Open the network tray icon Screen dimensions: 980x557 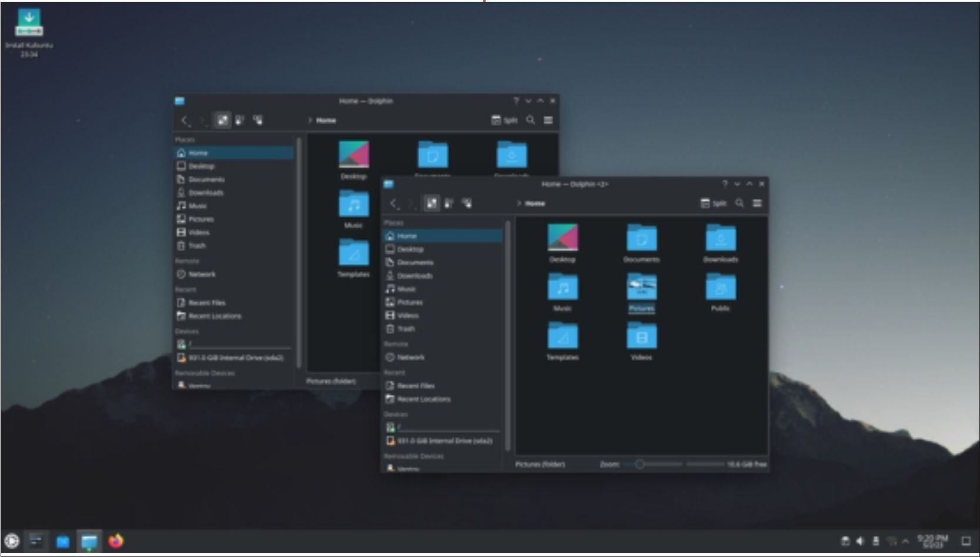[x=892, y=541]
